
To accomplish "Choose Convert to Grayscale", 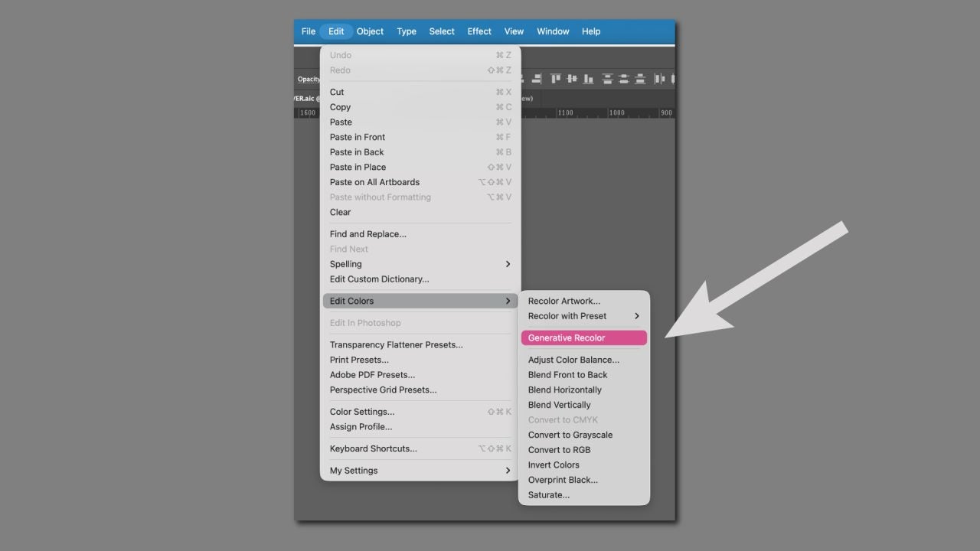I will click(584, 435).
